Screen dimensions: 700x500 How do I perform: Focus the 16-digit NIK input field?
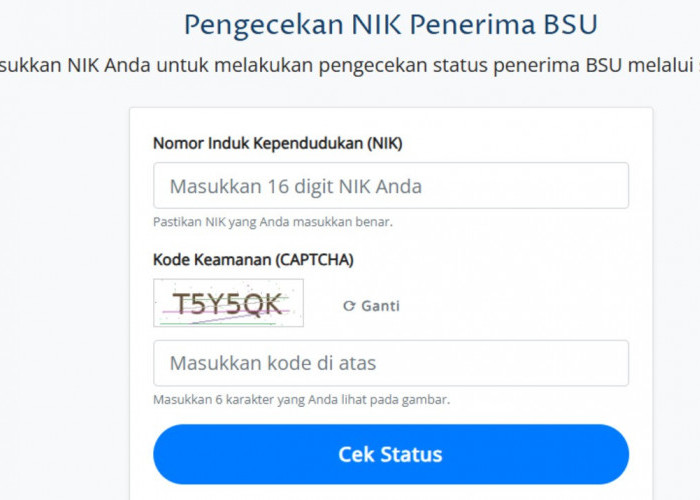(x=390, y=186)
